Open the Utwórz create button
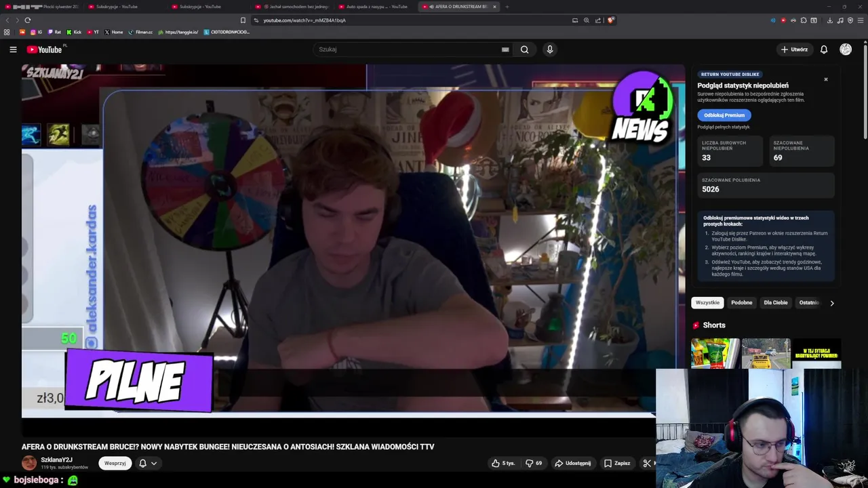868x488 pixels. 794,49
